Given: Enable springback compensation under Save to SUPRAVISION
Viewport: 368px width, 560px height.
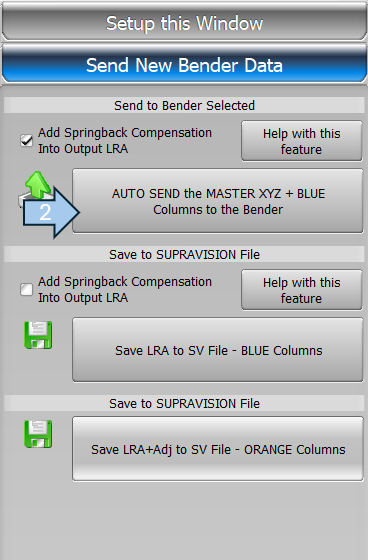Looking at the screenshot, I should pyautogui.click(x=26, y=289).
